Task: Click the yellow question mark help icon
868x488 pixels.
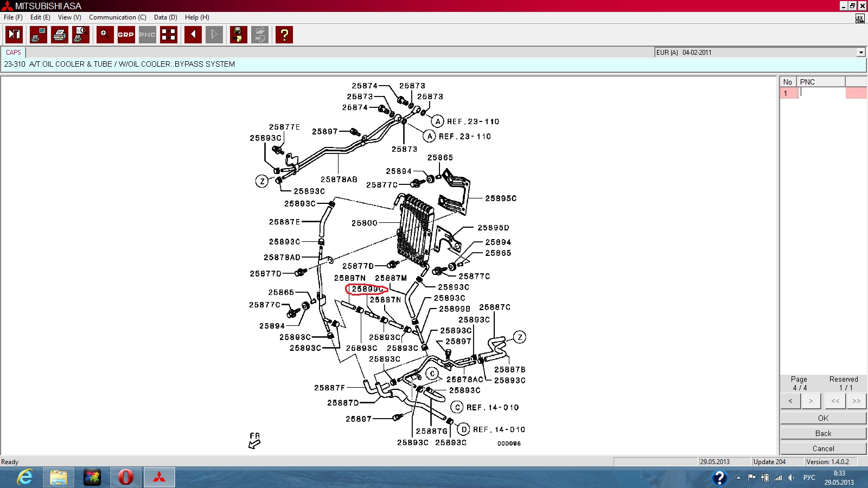Action: tap(284, 35)
